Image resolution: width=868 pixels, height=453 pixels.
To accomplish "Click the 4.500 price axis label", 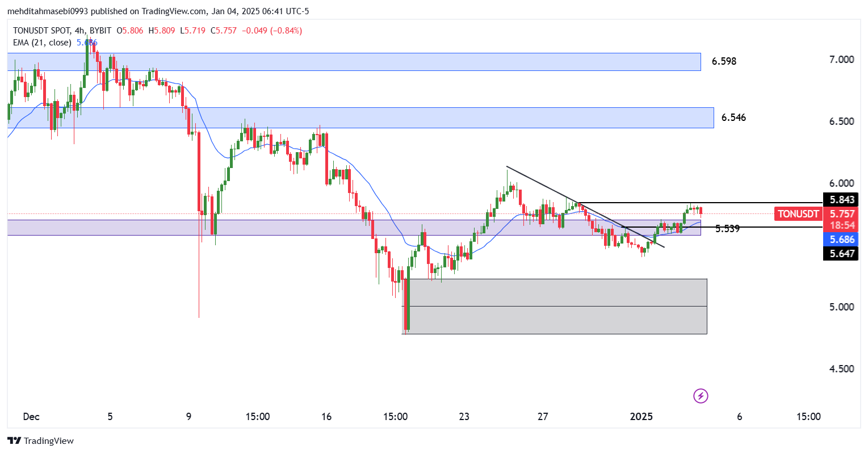I will pos(841,369).
